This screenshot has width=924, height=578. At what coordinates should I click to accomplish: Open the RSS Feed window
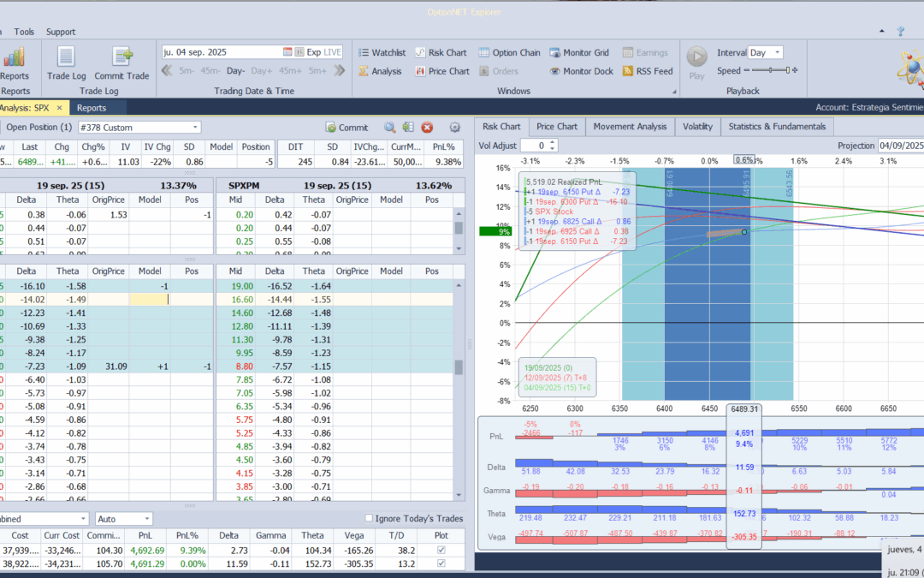click(x=648, y=71)
